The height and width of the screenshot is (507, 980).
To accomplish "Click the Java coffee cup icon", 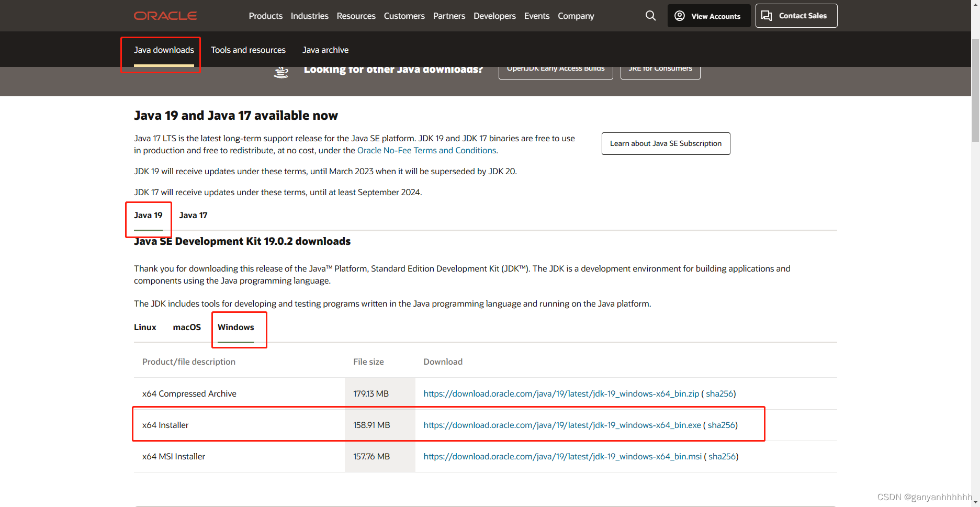I will point(281,72).
